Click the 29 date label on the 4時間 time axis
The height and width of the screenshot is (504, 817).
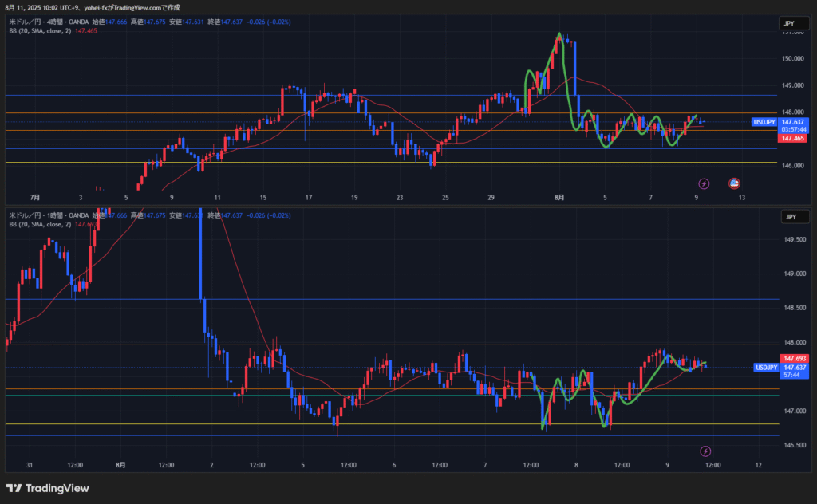click(x=491, y=198)
